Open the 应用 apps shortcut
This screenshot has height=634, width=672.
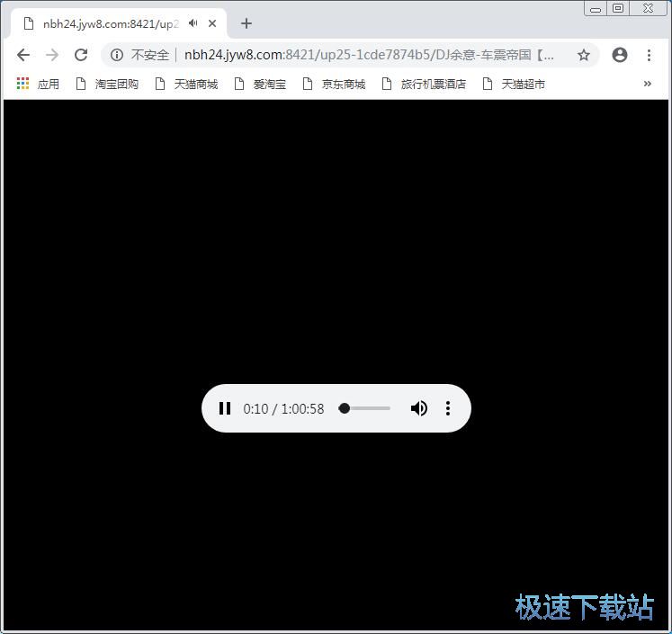pos(38,84)
